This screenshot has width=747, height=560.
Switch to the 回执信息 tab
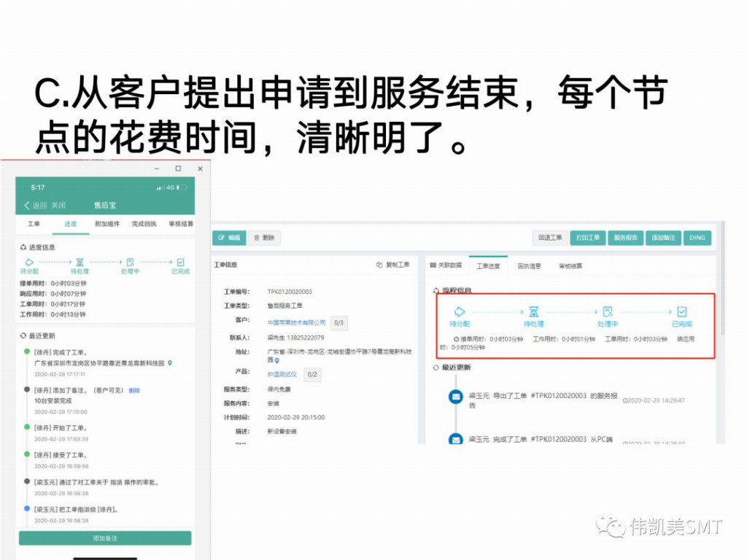pos(529,265)
